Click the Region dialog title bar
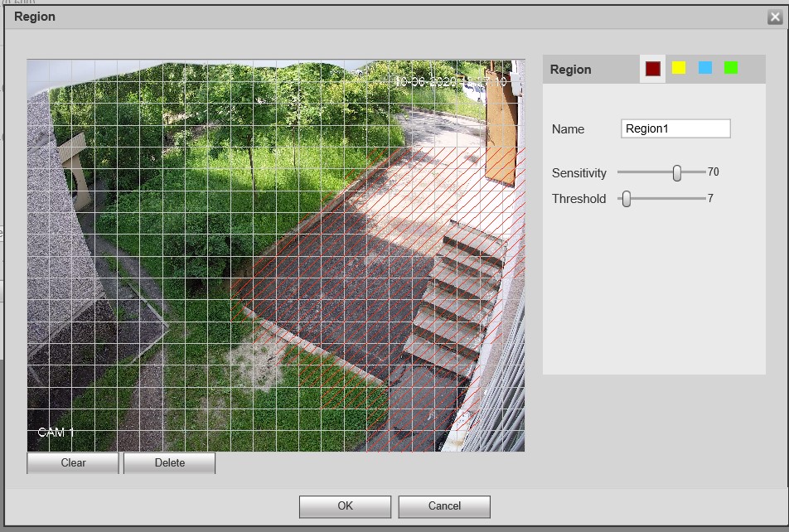This screenshot has width=789, height=532. 332,17
